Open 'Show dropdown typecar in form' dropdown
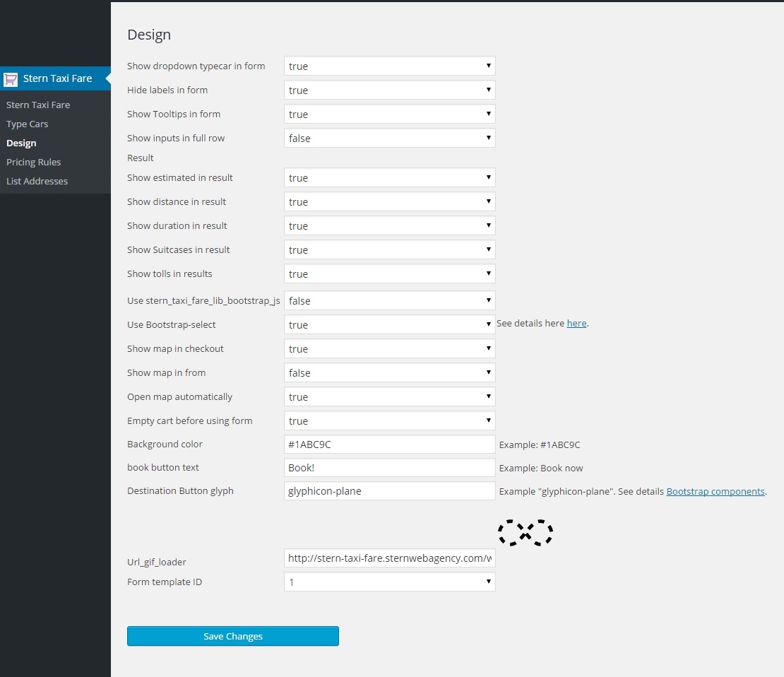Viewport: 784px width, 677px height. click(x=389, y=66)
